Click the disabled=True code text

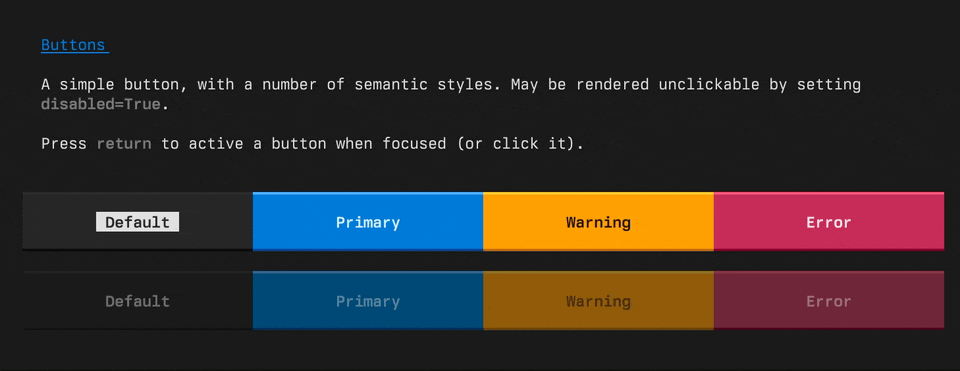point(101,104)
